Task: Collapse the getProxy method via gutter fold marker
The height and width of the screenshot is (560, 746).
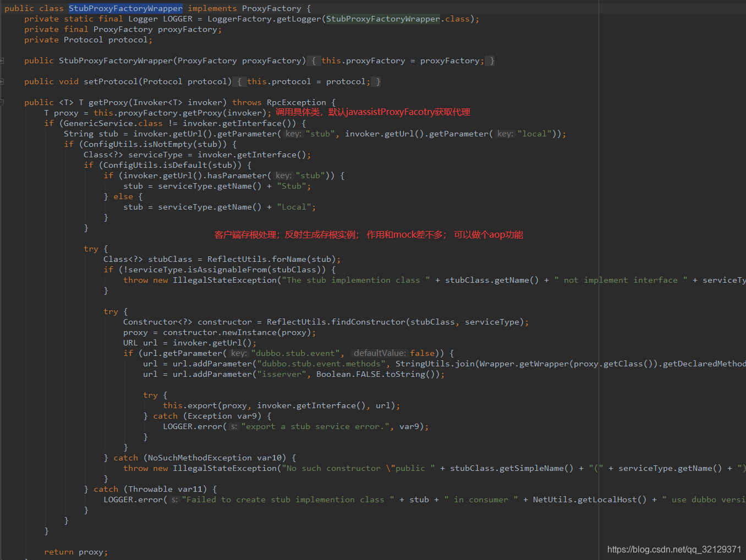Action: 2,102
